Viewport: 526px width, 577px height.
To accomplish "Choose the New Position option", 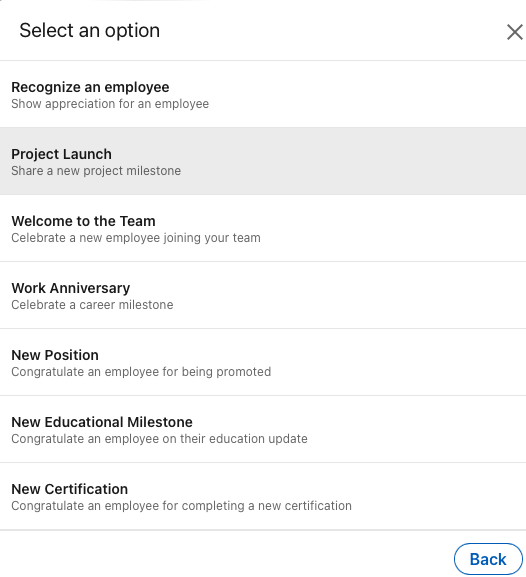I will pyautogui.click(x=263, y=362).
